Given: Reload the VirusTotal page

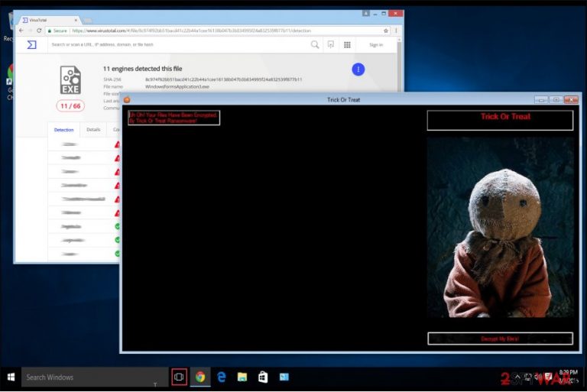Looking at the screenshot, I should [x=39, y=31].
